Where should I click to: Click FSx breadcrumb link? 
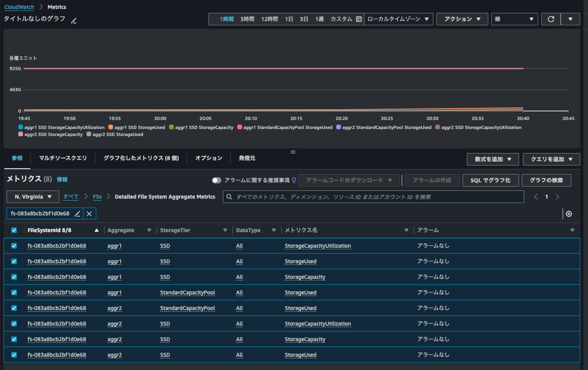coord(97,197)
